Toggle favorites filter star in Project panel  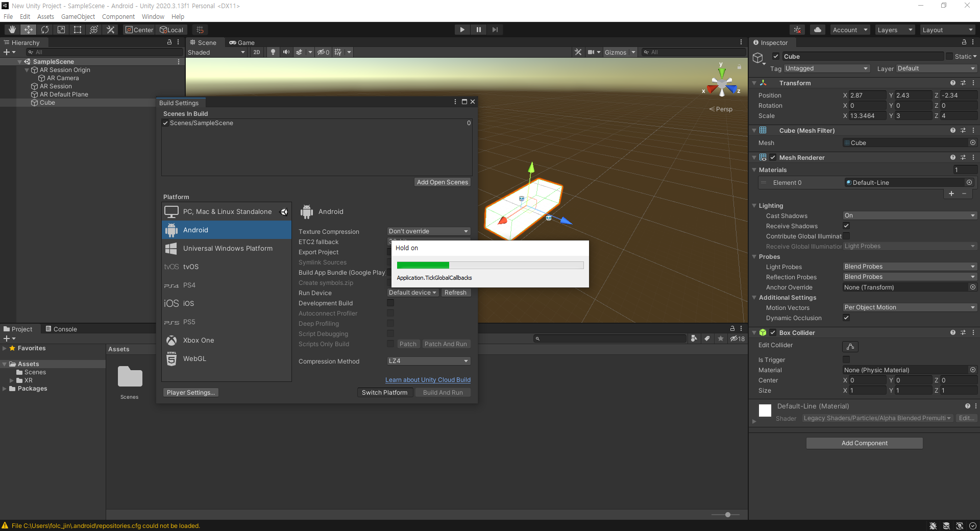click(x=721, y=339)
